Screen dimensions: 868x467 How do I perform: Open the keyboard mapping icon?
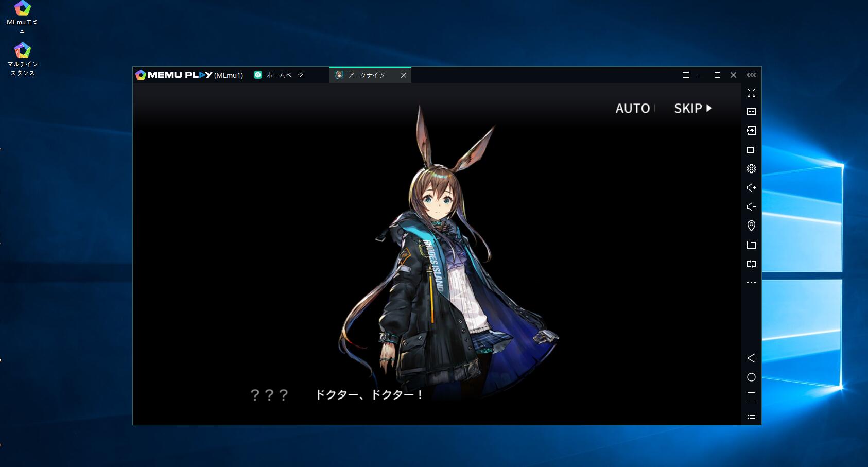tap(751, 112)
